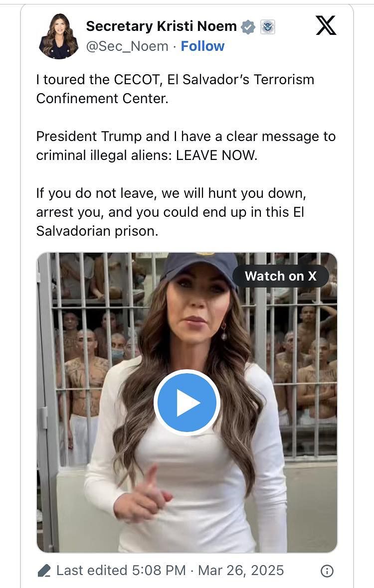Play the embedded video
The image size is (374, 588).
187,402
